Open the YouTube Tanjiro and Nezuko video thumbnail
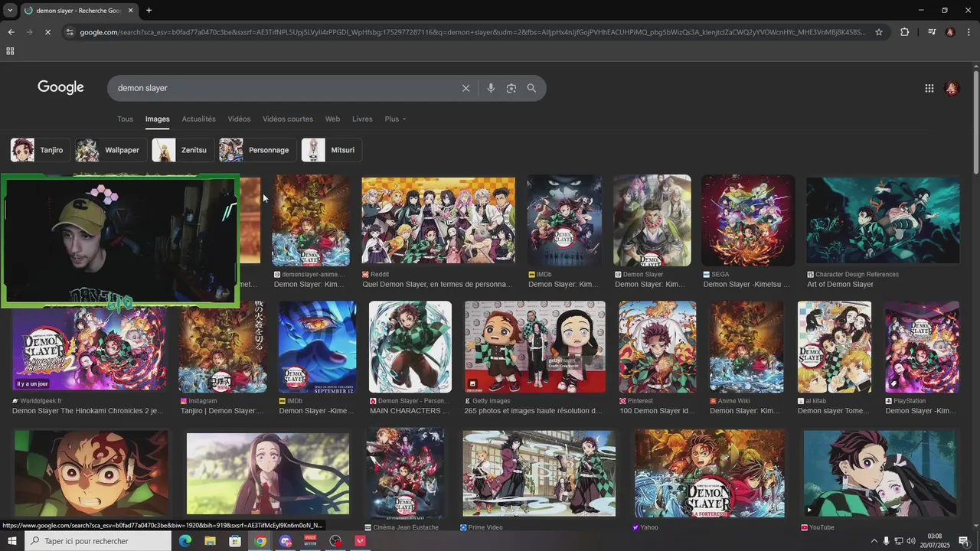 (x=879, y=473)
